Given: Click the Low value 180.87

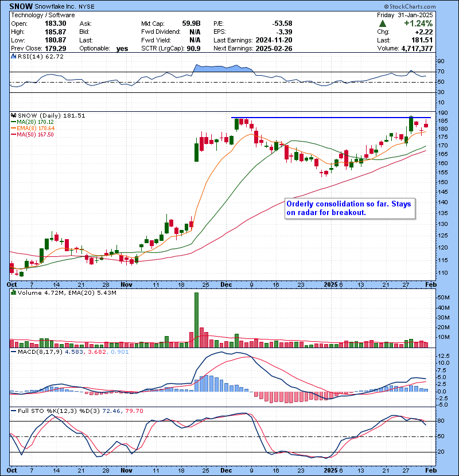Looking at the screenshot, I should coord(55,40).
